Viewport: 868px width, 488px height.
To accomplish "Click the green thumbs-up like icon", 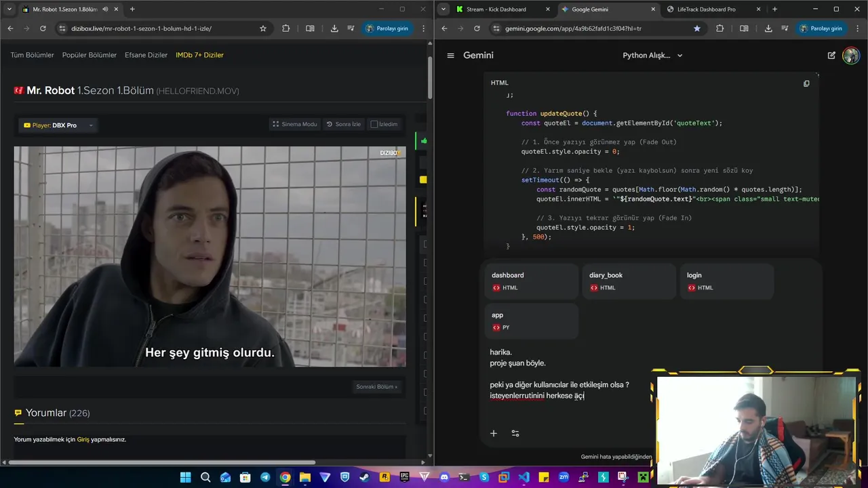I will pyautogui.click(x=424, y=141).
